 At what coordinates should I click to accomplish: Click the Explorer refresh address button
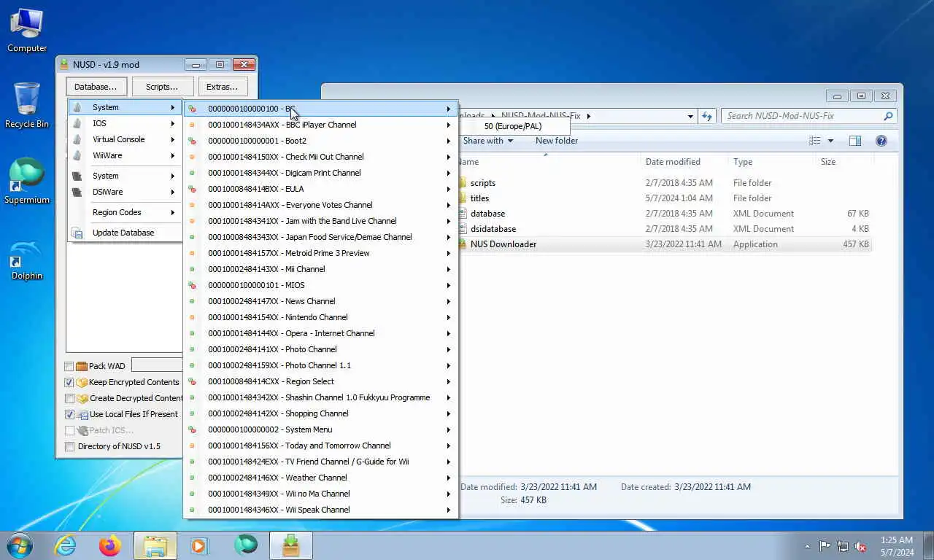[706, 116]
